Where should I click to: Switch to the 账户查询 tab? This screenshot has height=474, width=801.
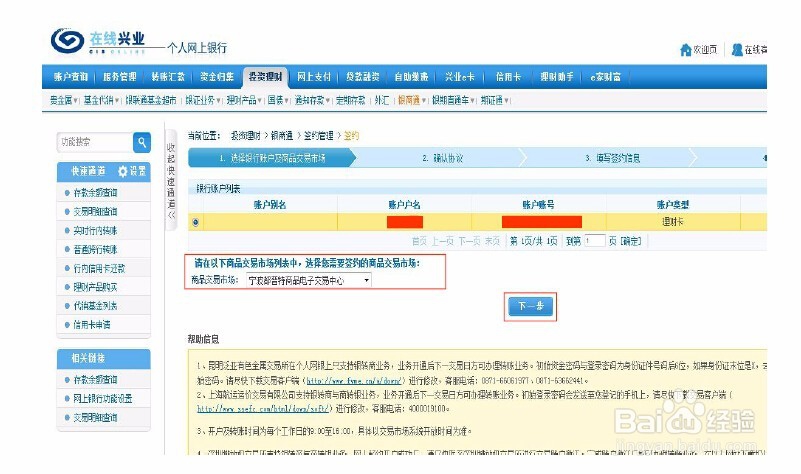(70, 77)
